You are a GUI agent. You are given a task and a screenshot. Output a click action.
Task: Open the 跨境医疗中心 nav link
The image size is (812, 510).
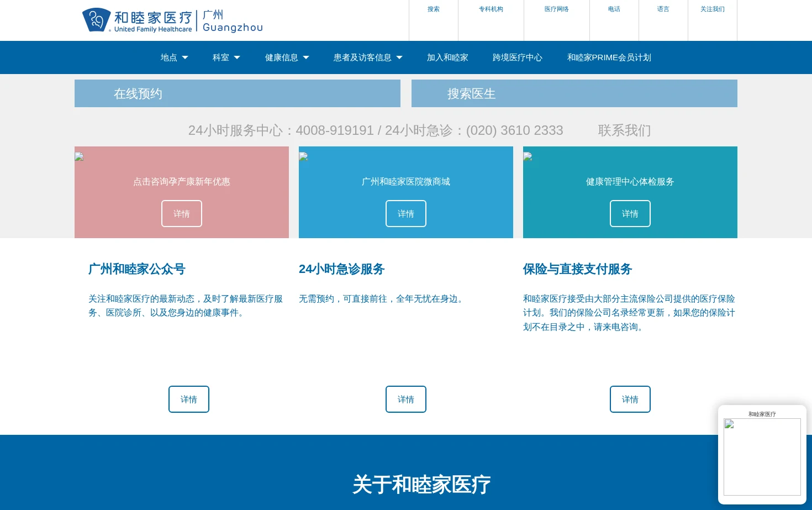(518, 57)
